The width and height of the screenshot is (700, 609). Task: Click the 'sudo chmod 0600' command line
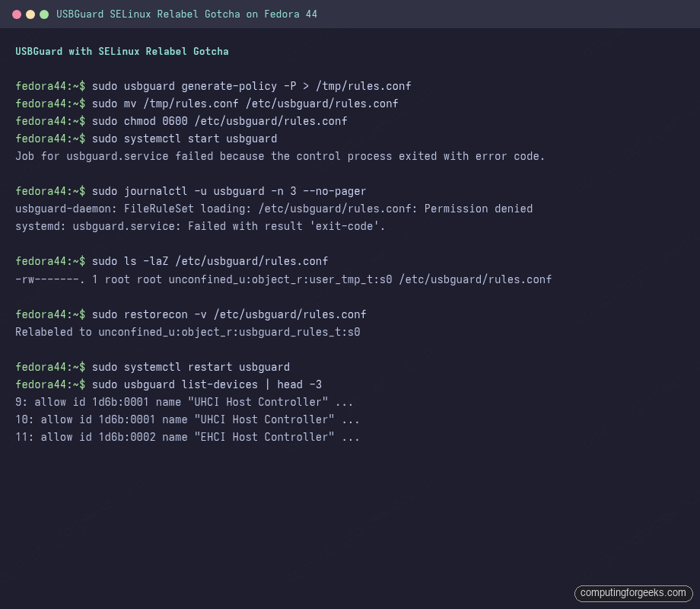(181, 121)
